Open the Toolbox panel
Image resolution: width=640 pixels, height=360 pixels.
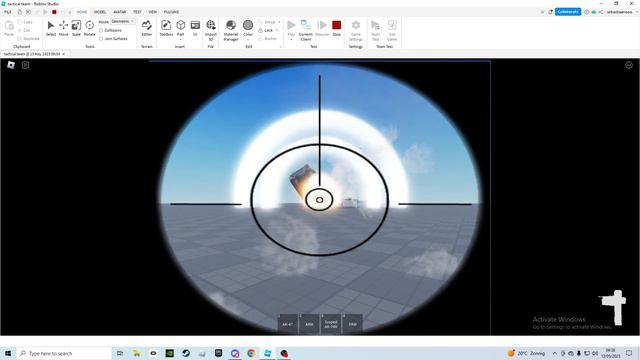[x=166, y=29]
